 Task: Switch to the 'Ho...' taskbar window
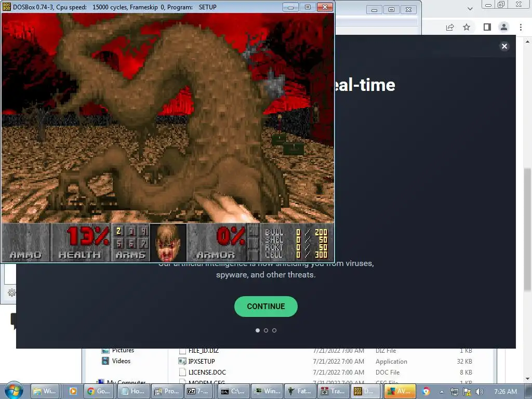click(x=132, y=391)
